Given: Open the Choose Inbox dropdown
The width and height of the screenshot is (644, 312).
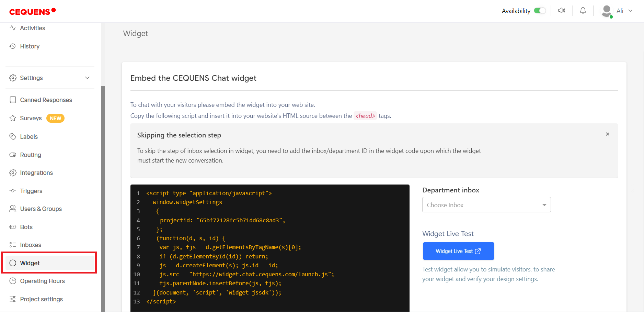Looking at the screenshot, I should pos(486,205).
